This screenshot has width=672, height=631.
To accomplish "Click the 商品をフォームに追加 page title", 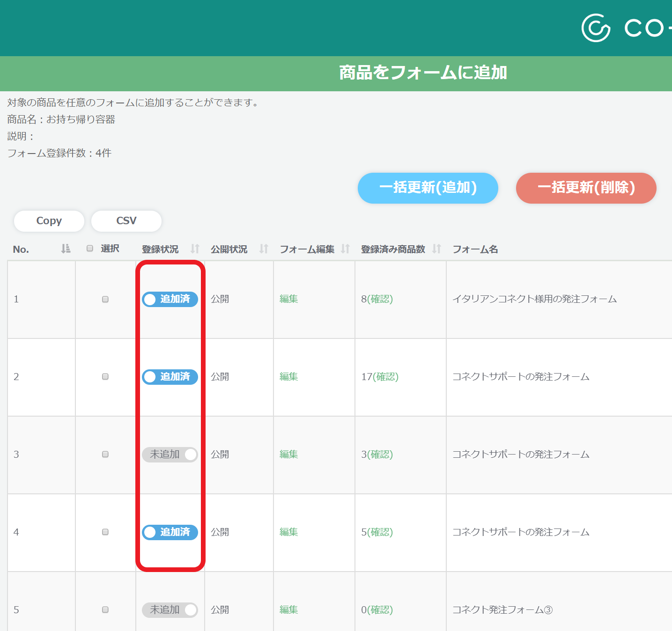I will (423, 73).
